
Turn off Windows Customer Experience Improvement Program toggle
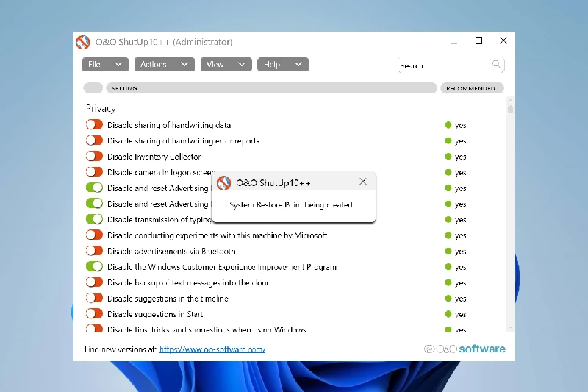[94, 267]
